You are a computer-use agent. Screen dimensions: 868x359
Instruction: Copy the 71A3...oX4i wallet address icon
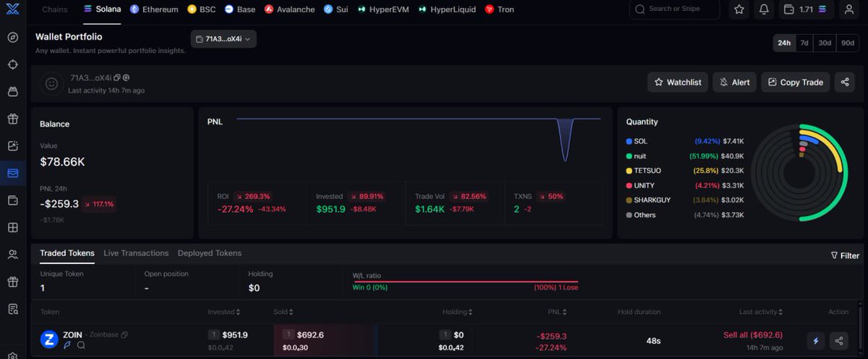(x=117, y=77)
